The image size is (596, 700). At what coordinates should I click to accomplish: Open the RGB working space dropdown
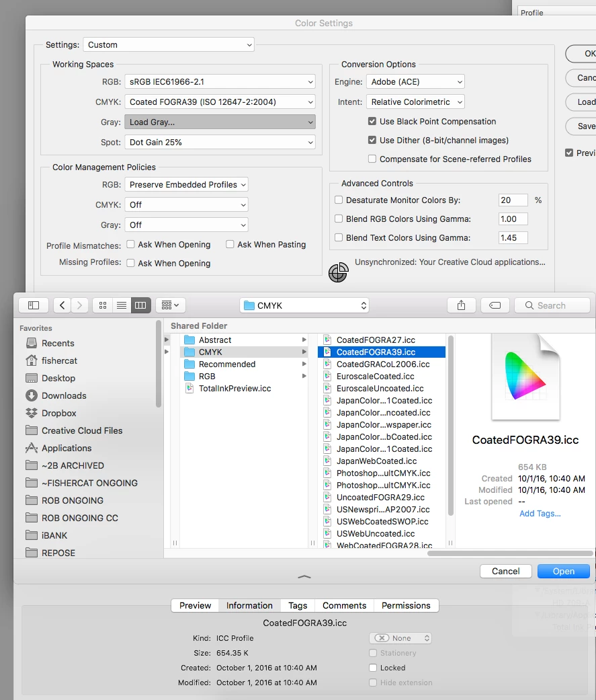tap(220, 81)
